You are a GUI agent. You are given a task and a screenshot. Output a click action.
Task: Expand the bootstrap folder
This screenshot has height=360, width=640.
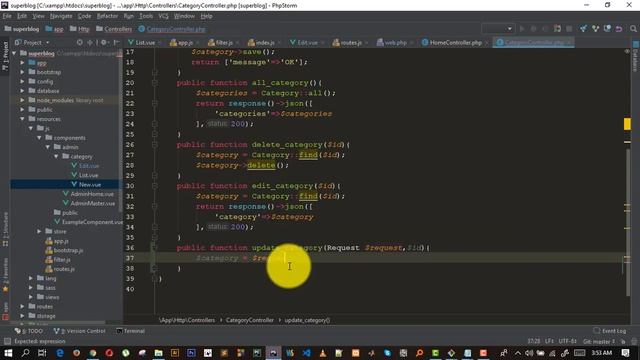[x=22, y=72]
